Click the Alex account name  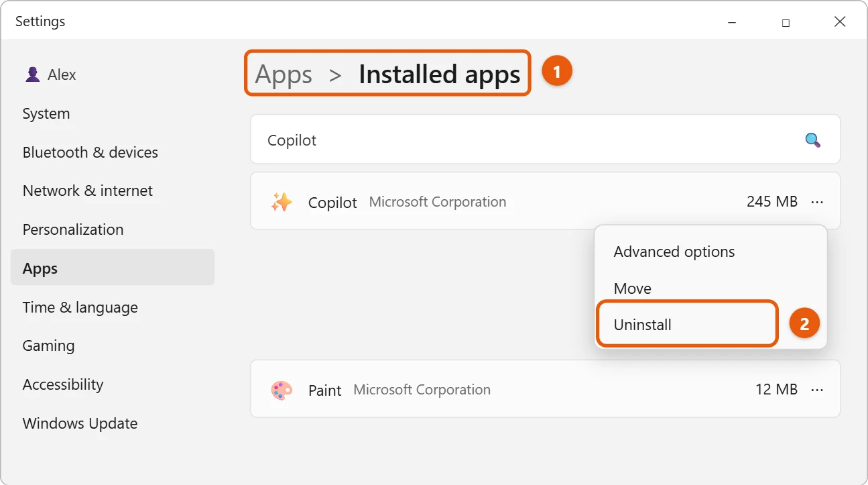pos(62,74)
